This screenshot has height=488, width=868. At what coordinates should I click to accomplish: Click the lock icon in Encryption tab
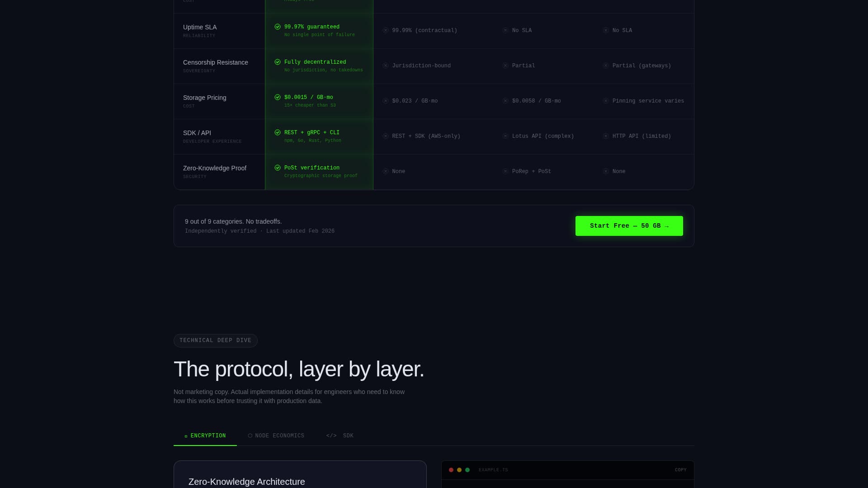click(186, 436)
